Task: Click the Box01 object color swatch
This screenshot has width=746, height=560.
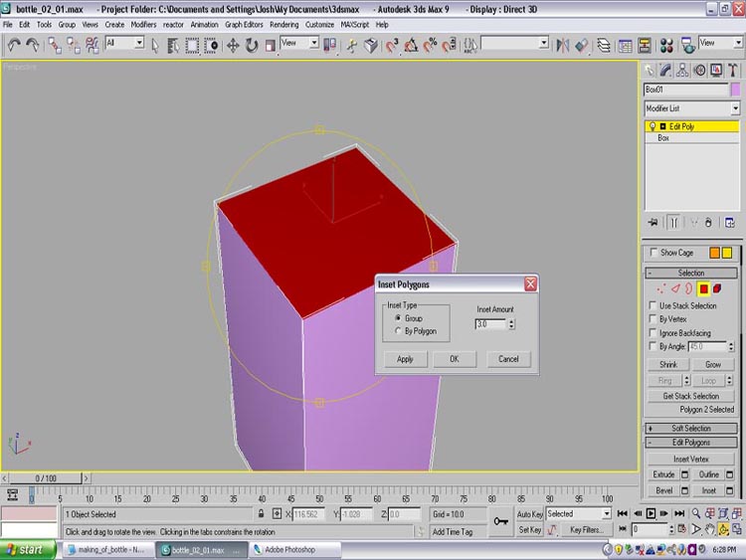Action: click(x=735, y=90)
